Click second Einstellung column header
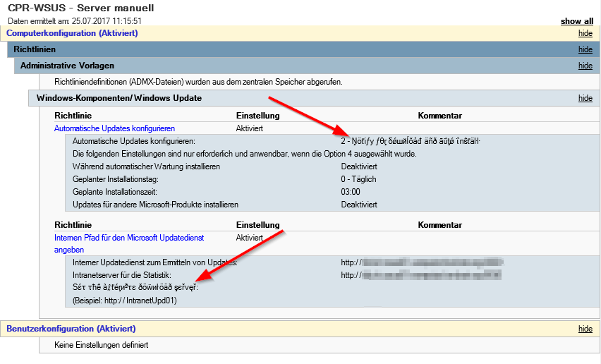Viewport: 601px width, 364px height. tap(258, 225)
